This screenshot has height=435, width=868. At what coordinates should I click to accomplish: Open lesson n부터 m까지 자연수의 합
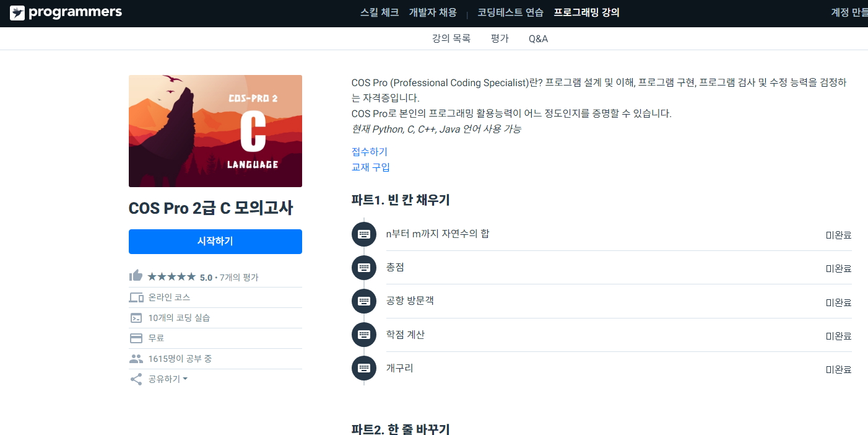tap(438, 234)
